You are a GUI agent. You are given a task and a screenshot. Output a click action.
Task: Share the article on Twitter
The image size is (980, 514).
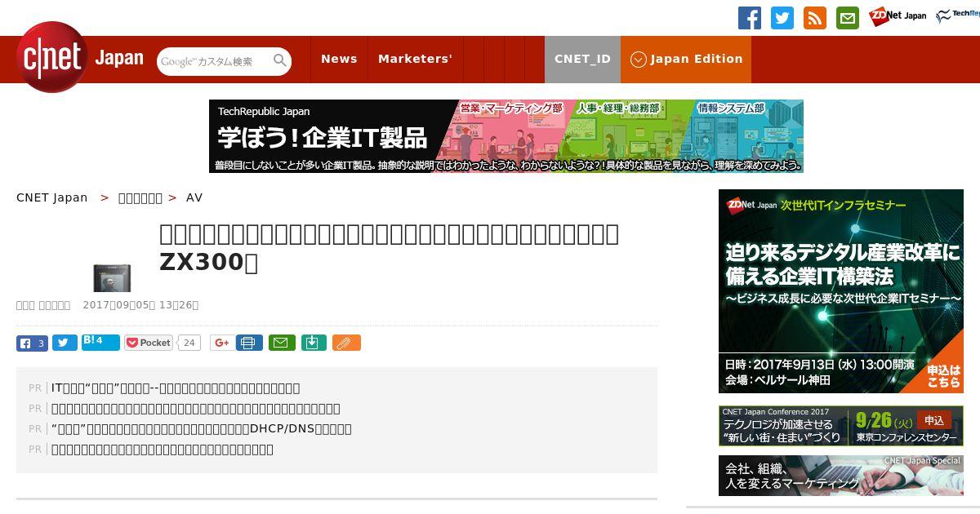point(65,343)
